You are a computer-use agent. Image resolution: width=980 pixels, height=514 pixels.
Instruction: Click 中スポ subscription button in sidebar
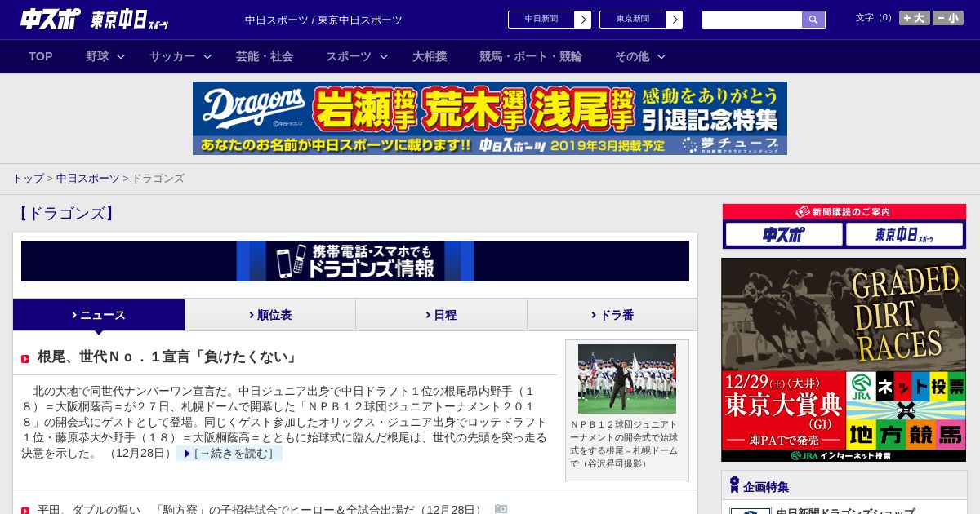click(784, 234)
